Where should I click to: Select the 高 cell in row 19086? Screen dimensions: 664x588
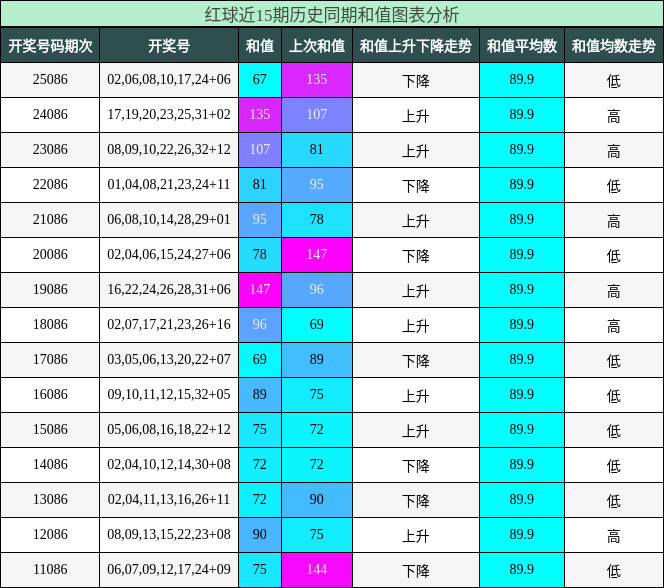coord(614,290)
